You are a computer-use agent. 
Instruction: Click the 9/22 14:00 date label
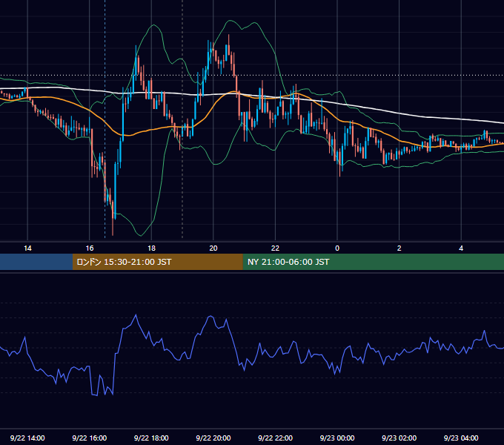click(x=27, y=438)
